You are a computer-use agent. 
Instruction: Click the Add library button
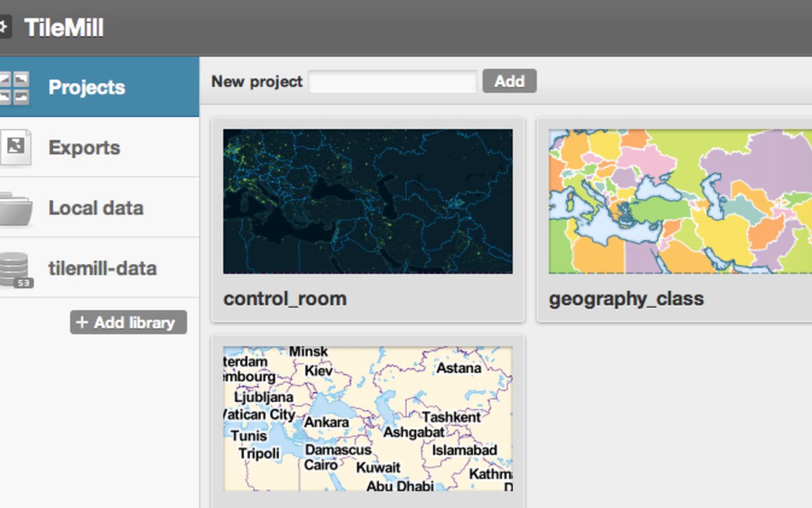pos(129,322)
